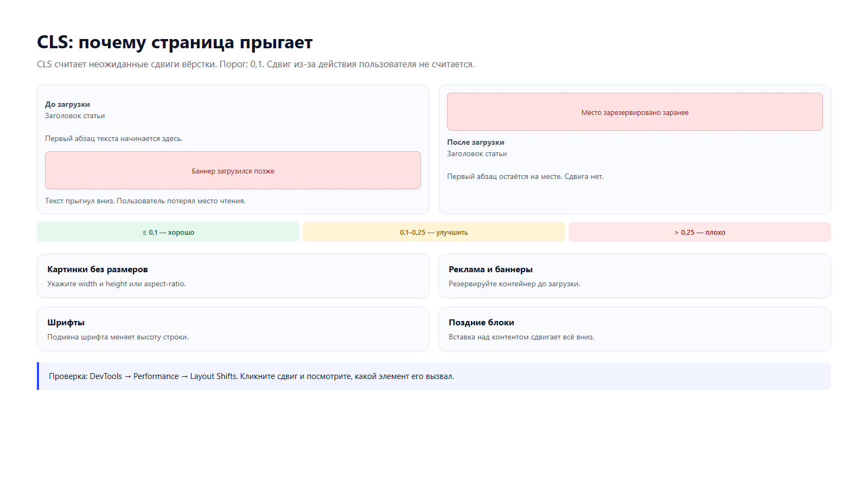Select 'Заголовок статьи' under 'После загрузки'
Image resolution: width=868 pixels, height=488 pixels.
(477, 153)
